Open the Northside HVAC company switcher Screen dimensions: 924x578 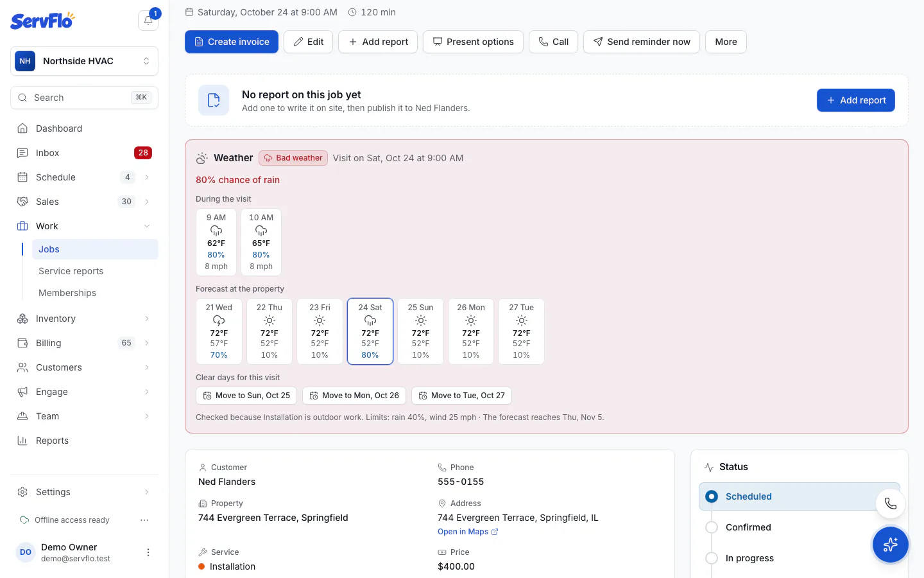pyautogui.click(x=84, y=61)
